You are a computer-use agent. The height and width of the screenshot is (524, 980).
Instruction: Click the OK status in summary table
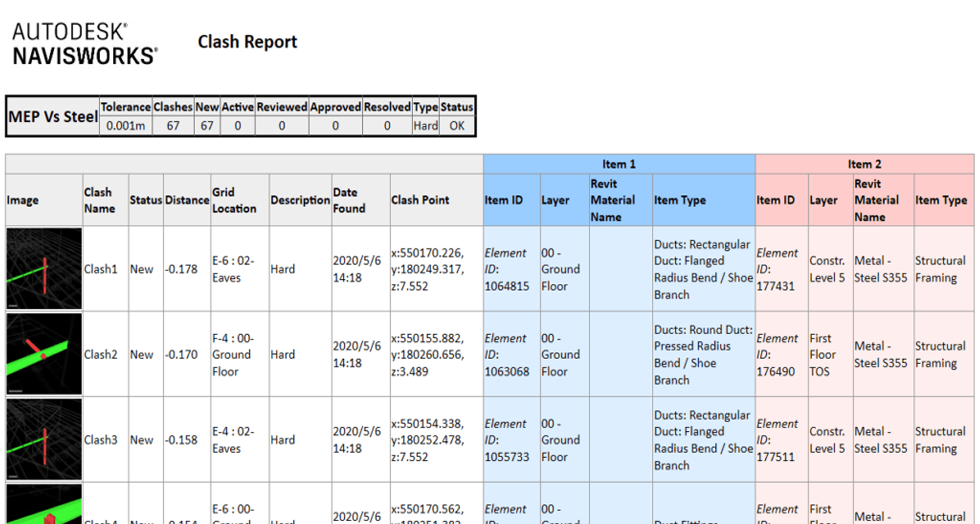tap(457, 126)
